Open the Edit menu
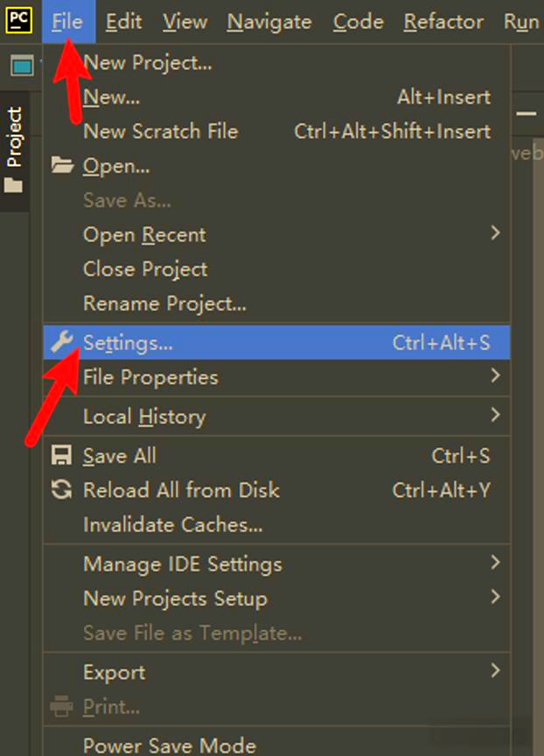 [x=123, y=22]
